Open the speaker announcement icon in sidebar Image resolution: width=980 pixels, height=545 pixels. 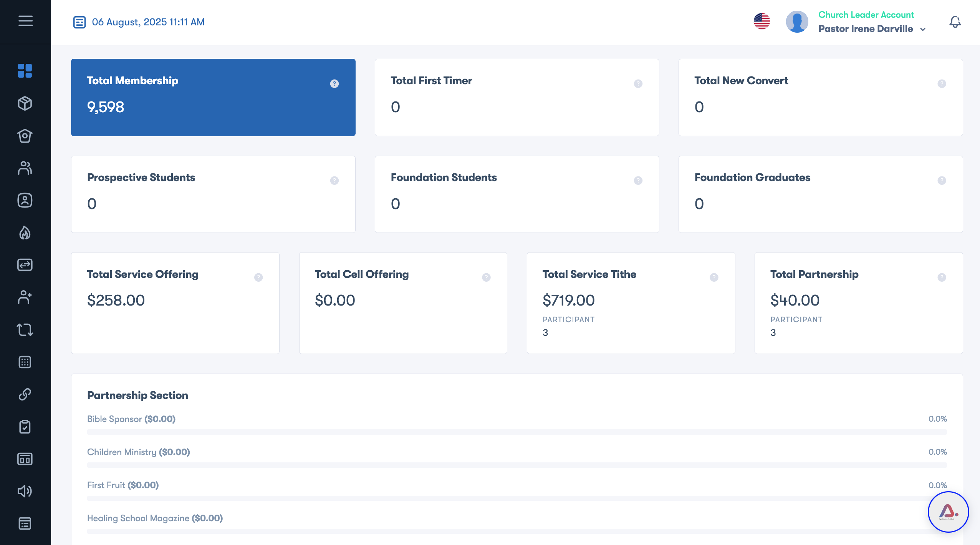(25, 491)
